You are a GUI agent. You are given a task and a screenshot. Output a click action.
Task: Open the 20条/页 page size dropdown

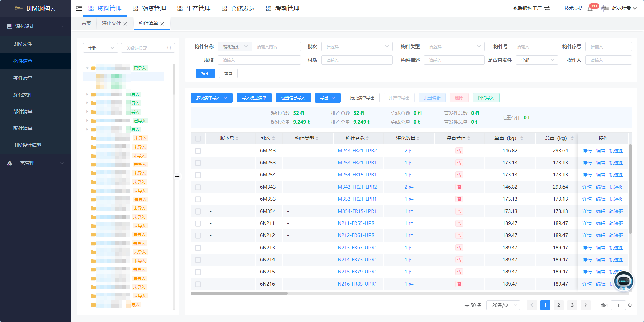(x=503, y=305)
